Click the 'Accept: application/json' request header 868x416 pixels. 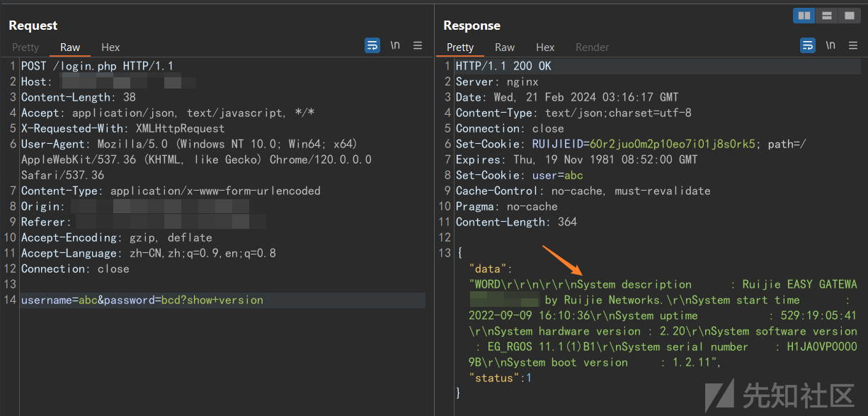coord(168,113)
